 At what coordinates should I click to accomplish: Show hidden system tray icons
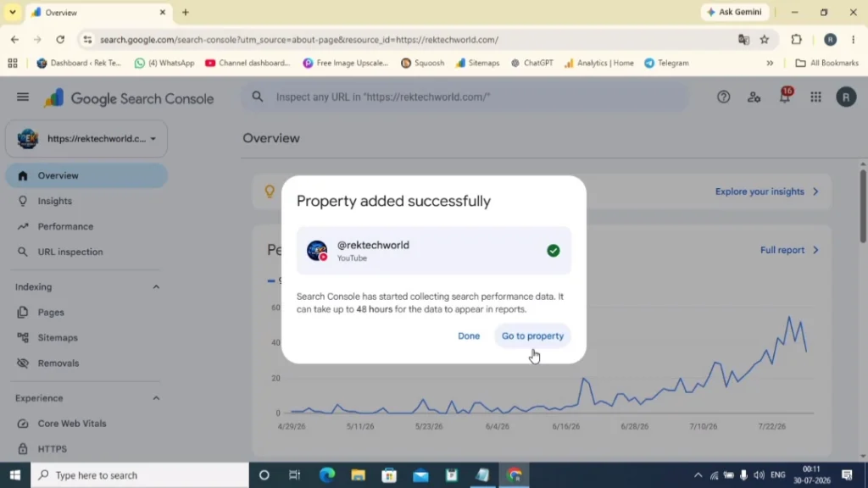tap(698, 474)
